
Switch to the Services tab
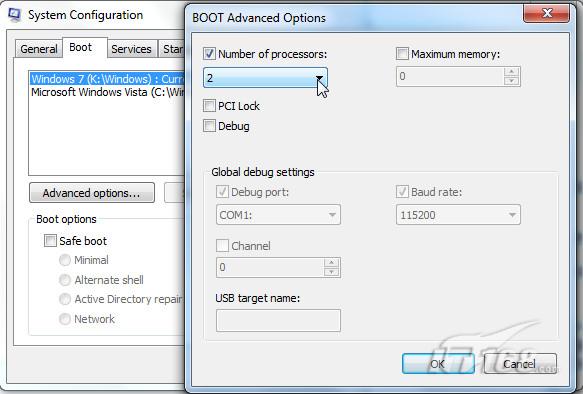pos(131,49)
